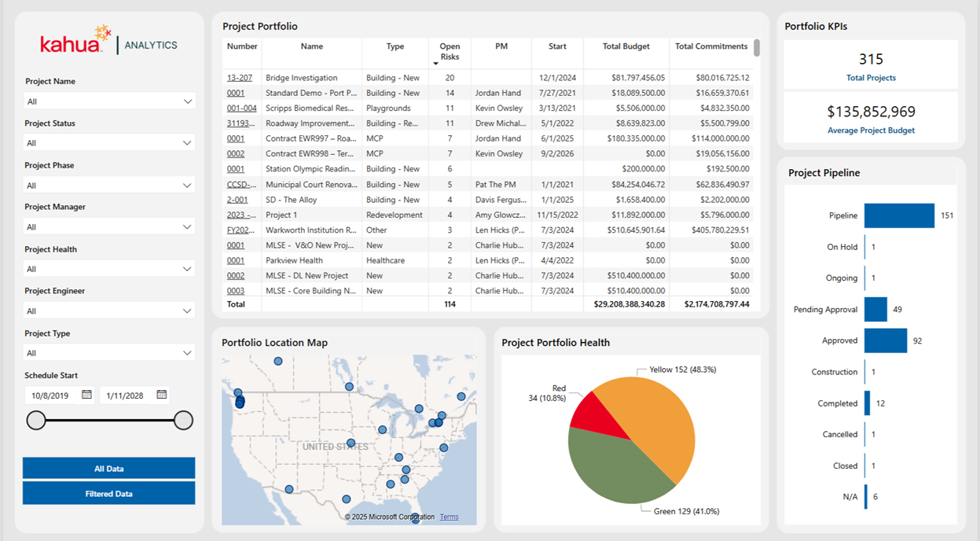This screenshot has height=541, width=980.
Task: Click the map Terms link
Action: [449, 517]
